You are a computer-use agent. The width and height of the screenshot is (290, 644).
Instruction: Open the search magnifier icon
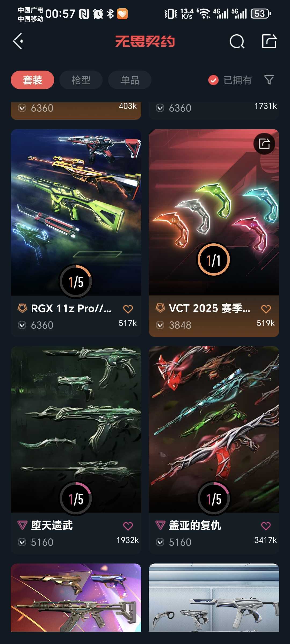(237, 41)
